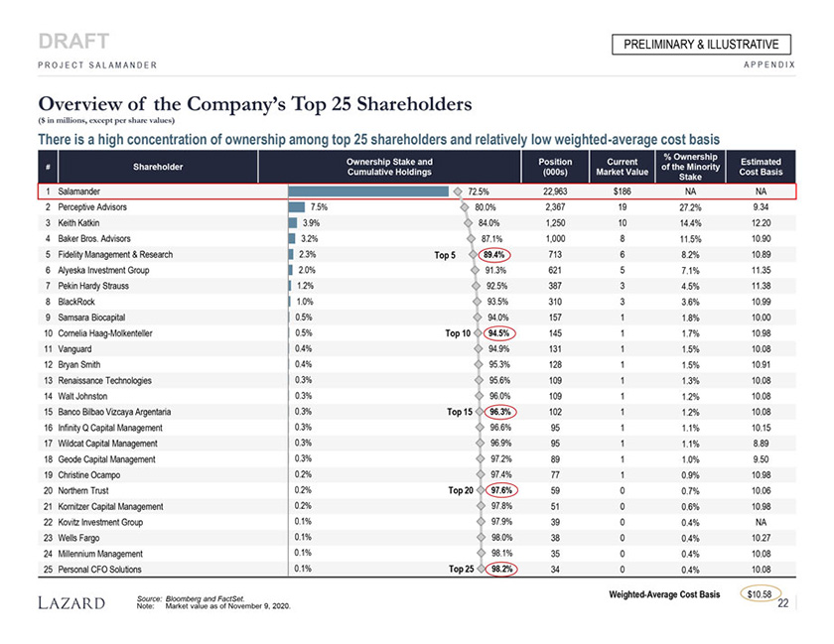The image size is (834, 644).
Task: Click the Position (000s) column header
Action: pos(554,167)
